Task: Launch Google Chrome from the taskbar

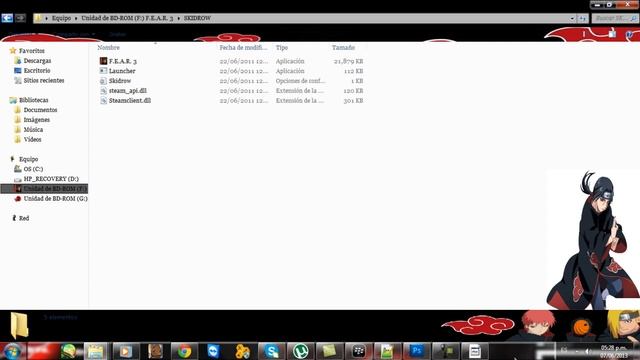Action: pos(184,351)
